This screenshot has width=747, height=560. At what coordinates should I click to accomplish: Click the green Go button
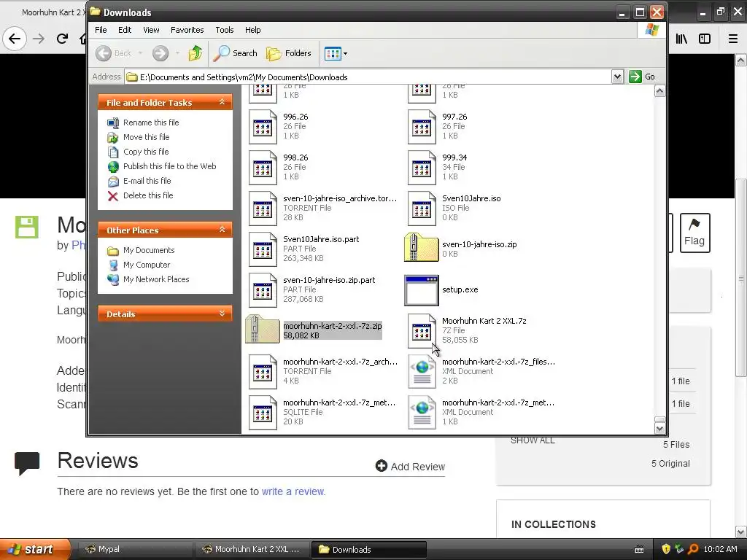[642, 77]
